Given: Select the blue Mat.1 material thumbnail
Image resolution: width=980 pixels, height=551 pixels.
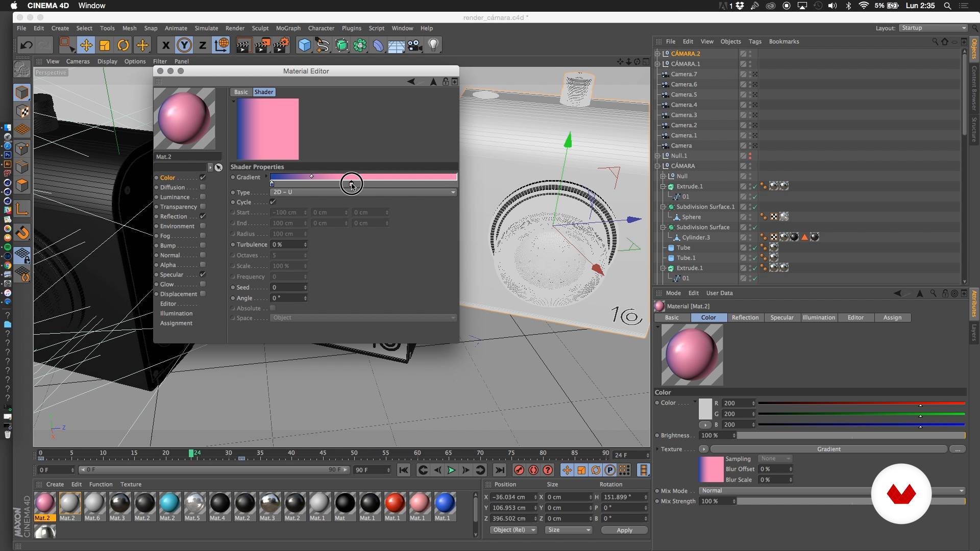Looking at the screenshot, I should (x=444, y=503).
